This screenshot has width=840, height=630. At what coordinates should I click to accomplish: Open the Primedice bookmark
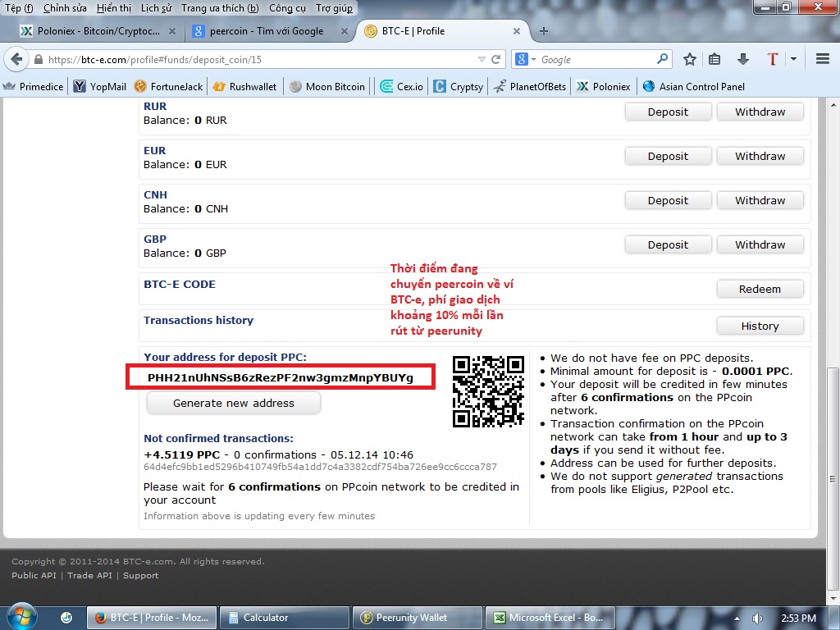click(x=33, y=86)
